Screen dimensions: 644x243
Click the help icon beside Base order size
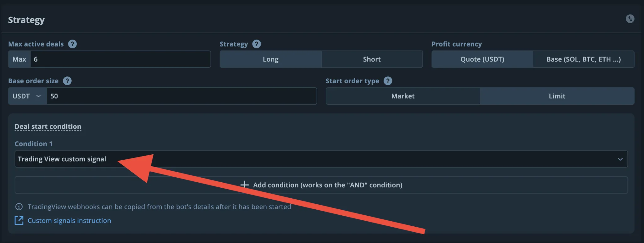tap(67, 81)
